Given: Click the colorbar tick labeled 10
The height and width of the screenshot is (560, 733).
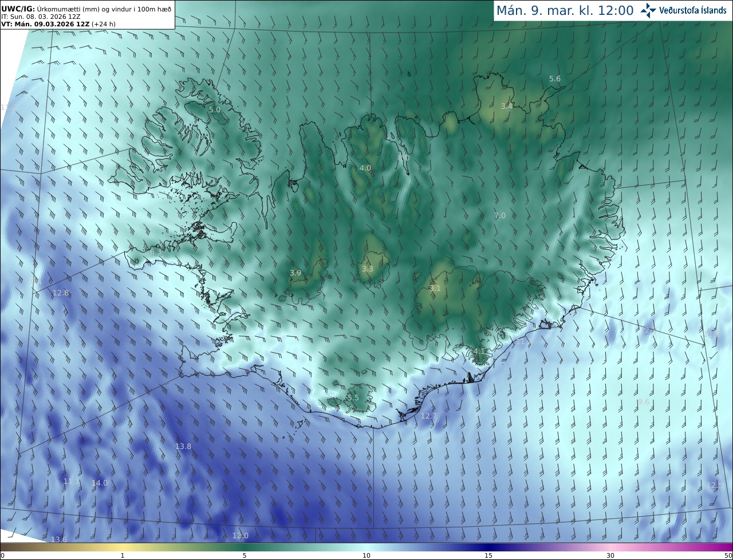Looking at the screenshot, I should coord(366,555).
